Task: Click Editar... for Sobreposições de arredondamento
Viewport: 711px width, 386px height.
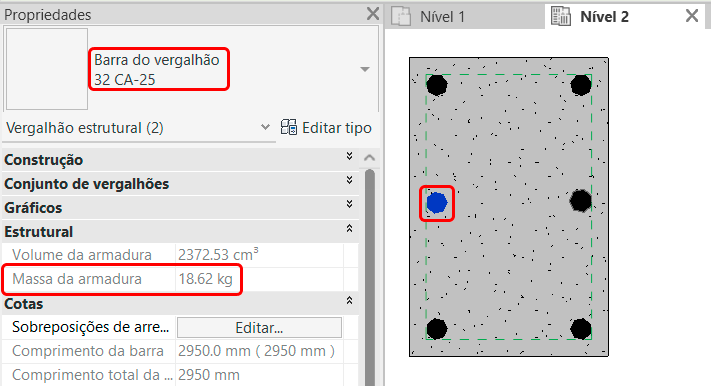Action: 259,327
